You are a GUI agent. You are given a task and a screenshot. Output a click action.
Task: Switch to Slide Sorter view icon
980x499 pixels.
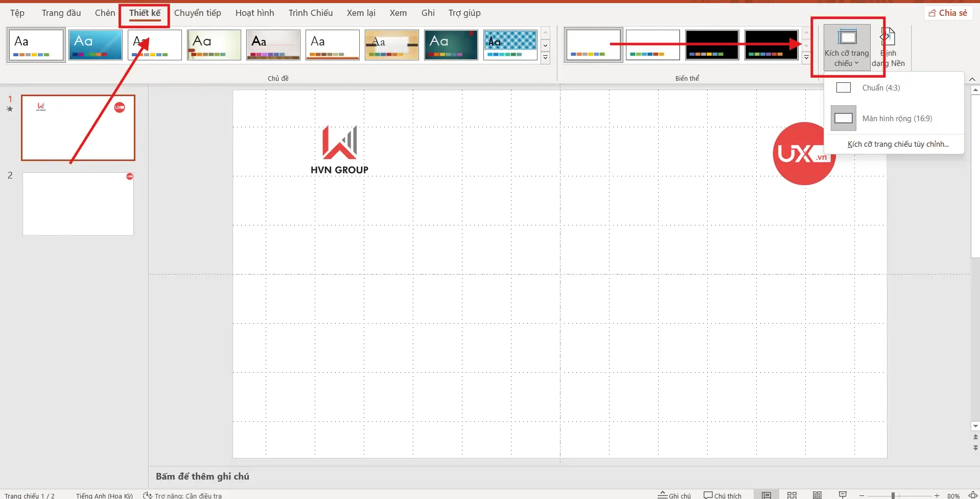point(791,495)
